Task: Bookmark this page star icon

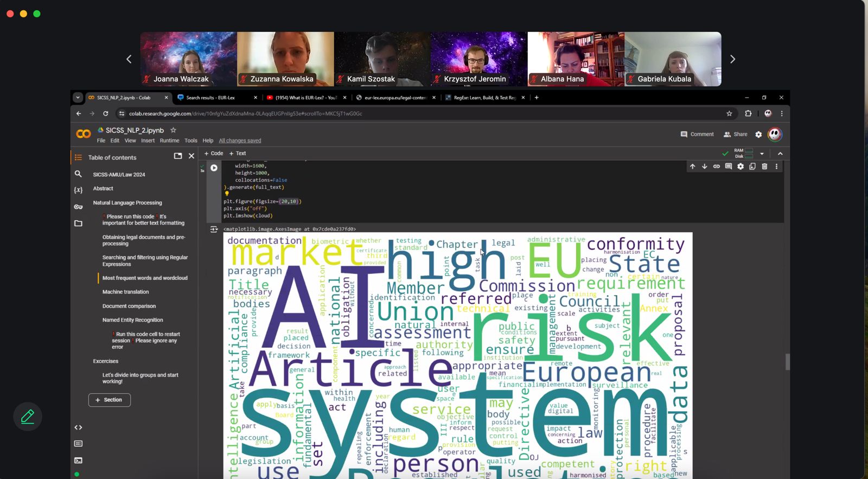Action: [729, 113]
